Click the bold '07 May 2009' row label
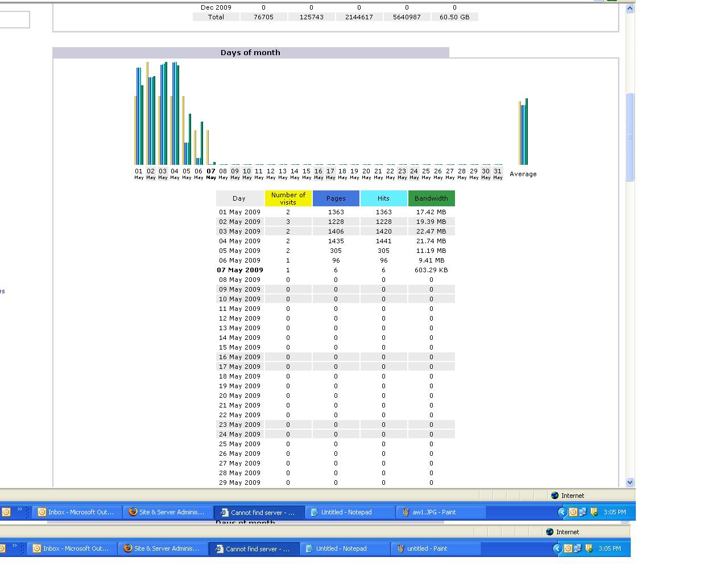The image size is (728, 582). point(240,270)
